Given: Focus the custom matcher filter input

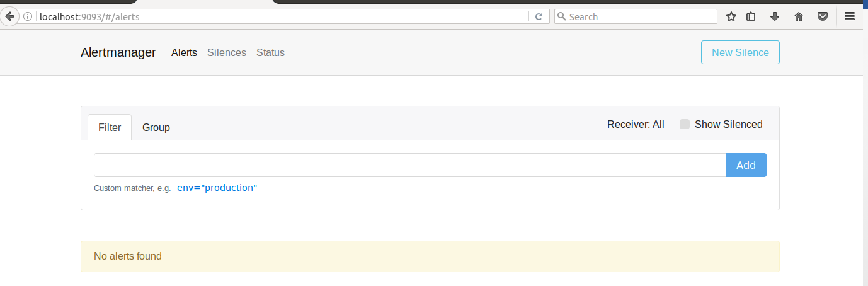Looking at the screenshot, I should point(409,165).
